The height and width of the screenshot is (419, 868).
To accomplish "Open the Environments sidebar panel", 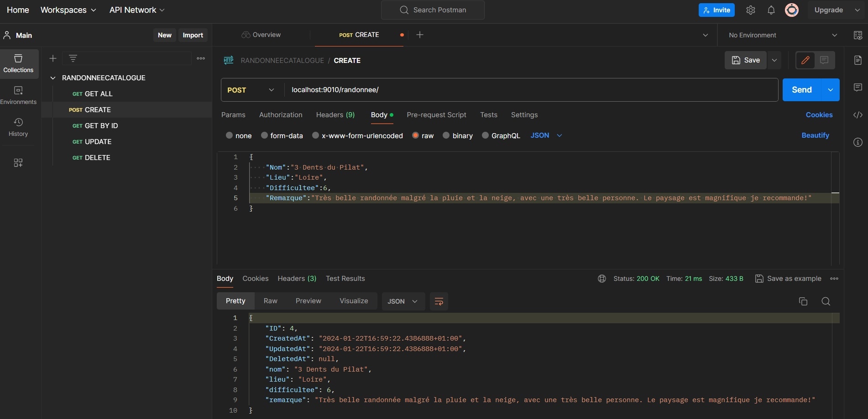I will [x=18, y=95].
